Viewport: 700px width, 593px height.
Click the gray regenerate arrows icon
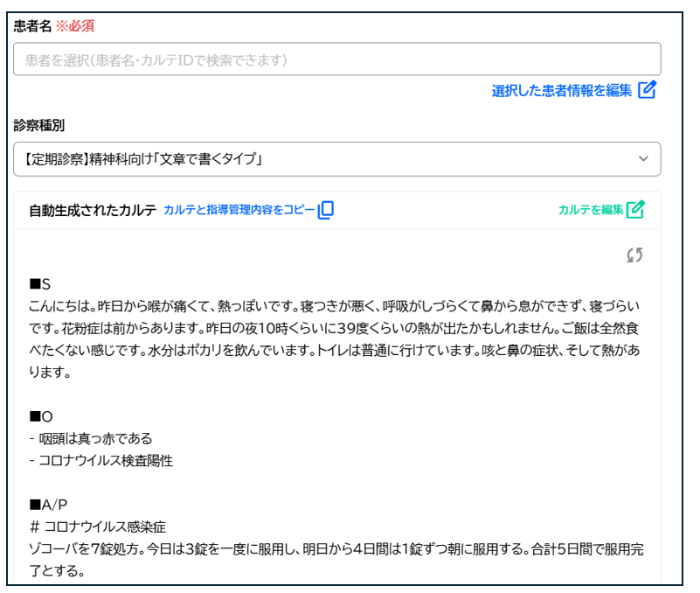(634, 255)
